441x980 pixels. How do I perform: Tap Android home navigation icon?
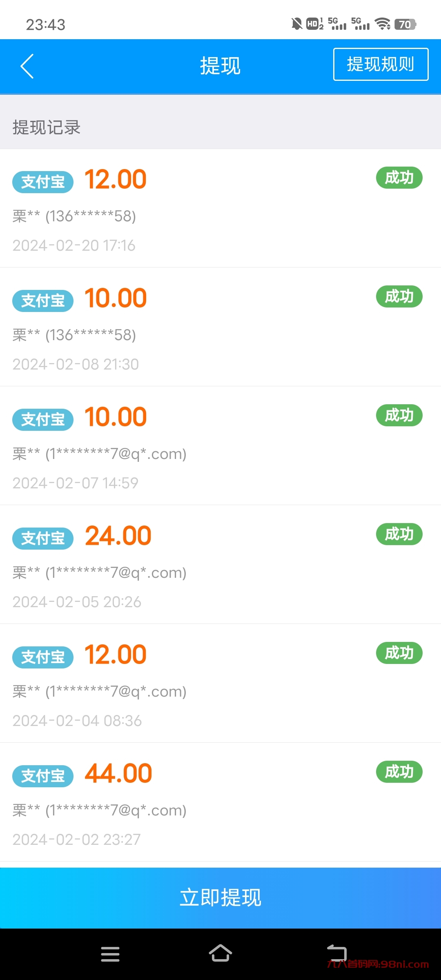pos(220,954)
